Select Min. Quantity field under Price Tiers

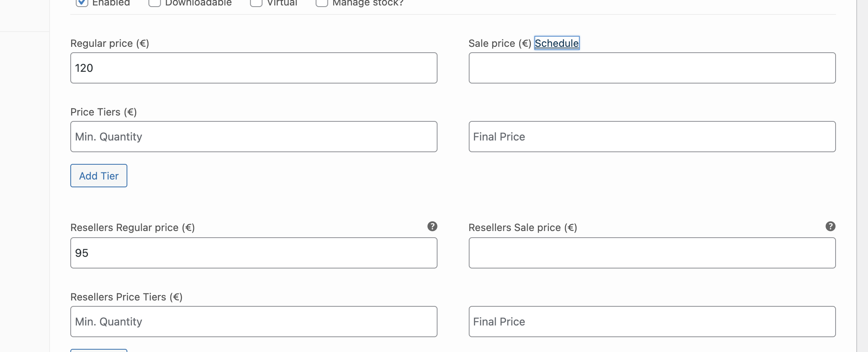(x=254, y=137)
